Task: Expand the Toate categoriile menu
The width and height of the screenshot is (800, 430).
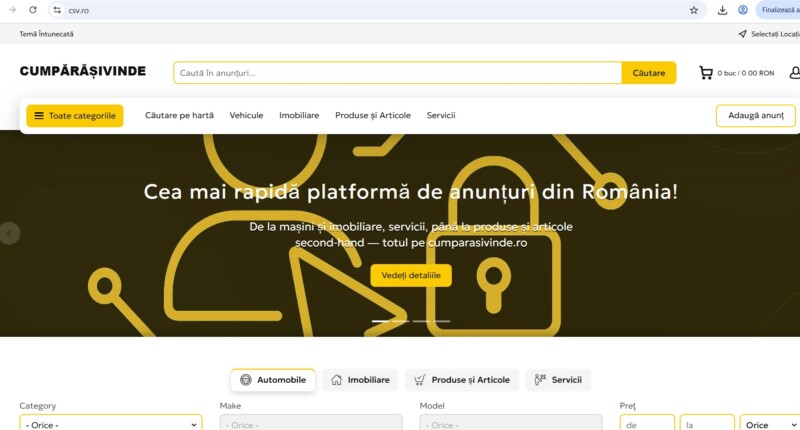Action: (75, 116)
